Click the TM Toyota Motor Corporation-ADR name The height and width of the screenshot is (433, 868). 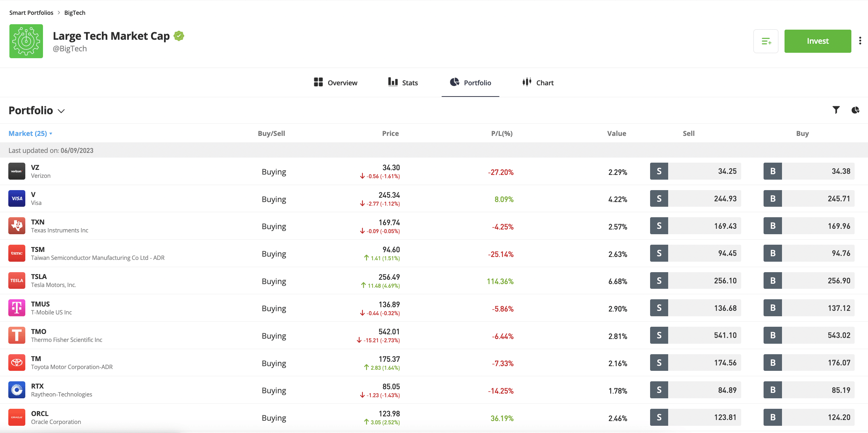coord(72,363)
